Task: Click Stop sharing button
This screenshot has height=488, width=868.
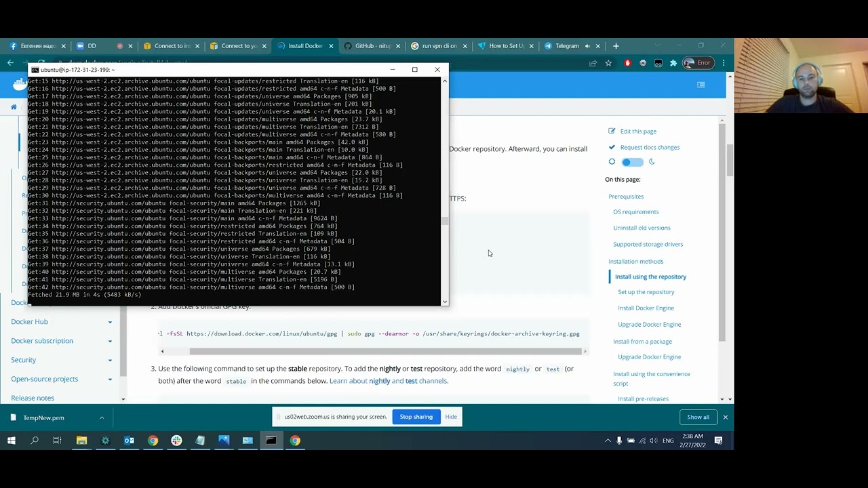Action: tap(416, 417)
